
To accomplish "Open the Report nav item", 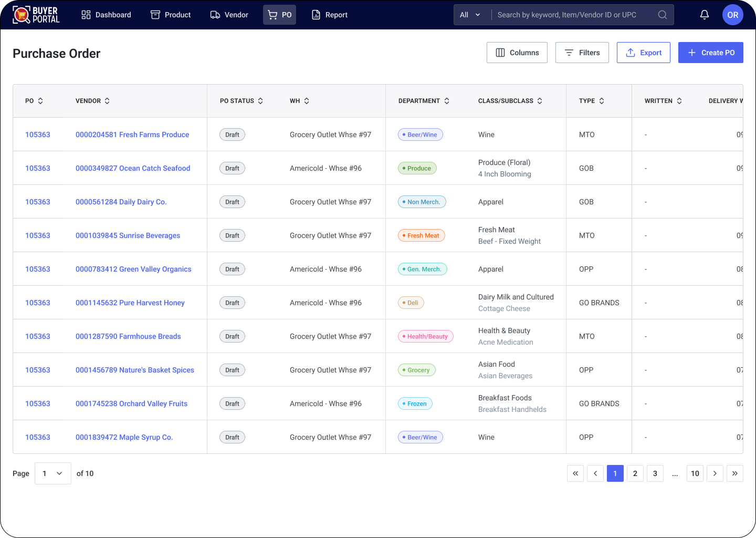I will (330, 15).
